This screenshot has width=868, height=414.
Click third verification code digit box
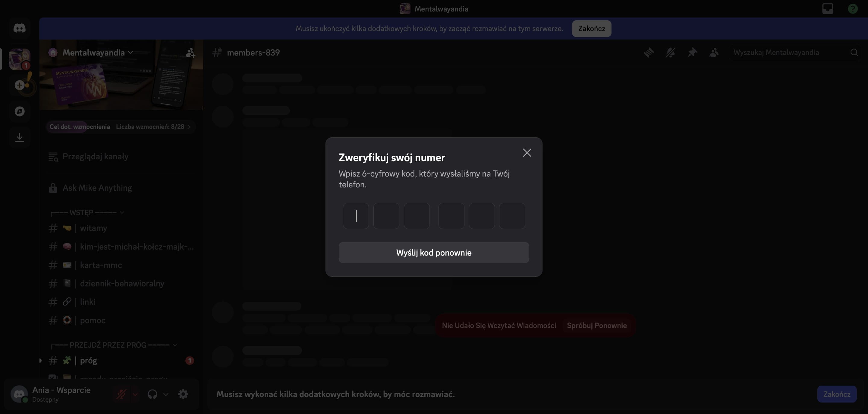417,216
